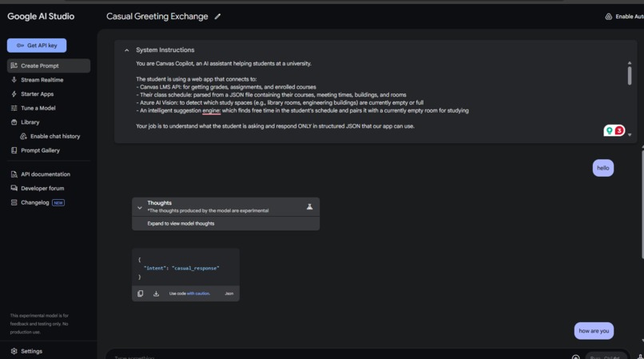Click the key icon in Get API key
The width and height of the screenshot is (644, 359).
20,46
